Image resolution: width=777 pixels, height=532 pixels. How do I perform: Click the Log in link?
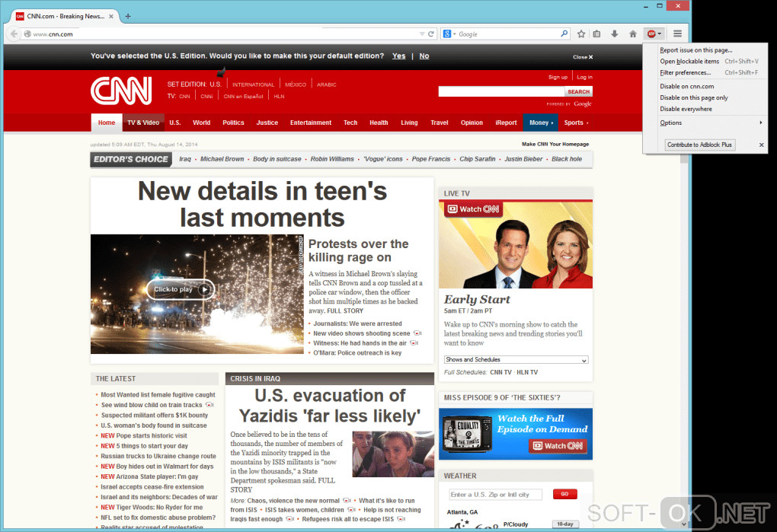coord(584,77)
